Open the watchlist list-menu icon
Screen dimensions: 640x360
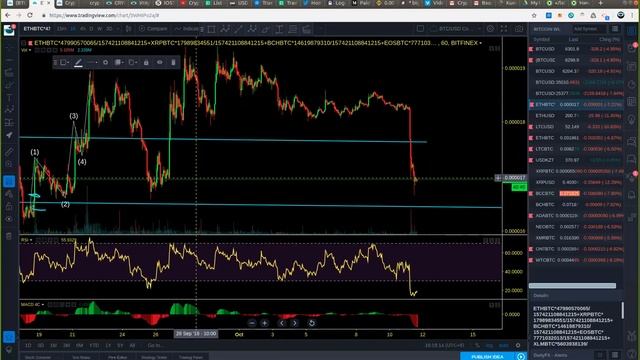(615, 29)
